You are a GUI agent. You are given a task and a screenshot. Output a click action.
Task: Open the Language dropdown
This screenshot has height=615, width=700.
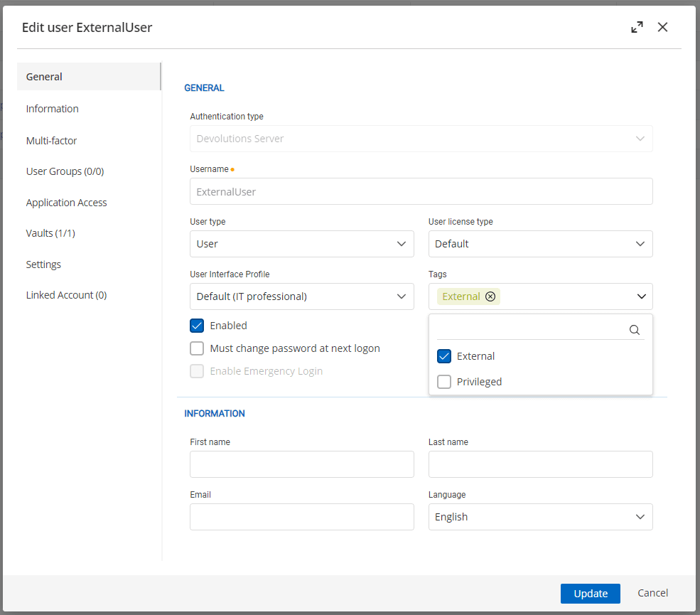coord(540,517)
